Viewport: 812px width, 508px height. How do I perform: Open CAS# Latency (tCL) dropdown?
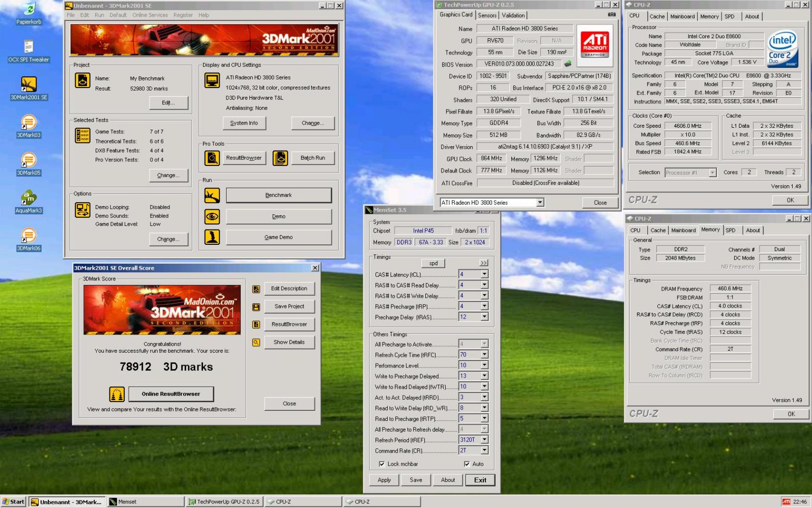coord(484,274)
